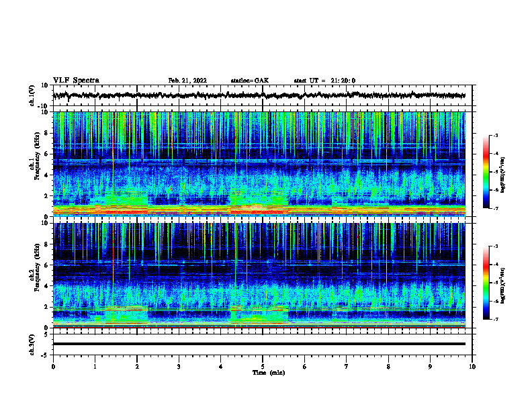The image size is (532, 411).
Task: Click the ch.1 voltage waveform trace
Action: [x=259, y=95]
